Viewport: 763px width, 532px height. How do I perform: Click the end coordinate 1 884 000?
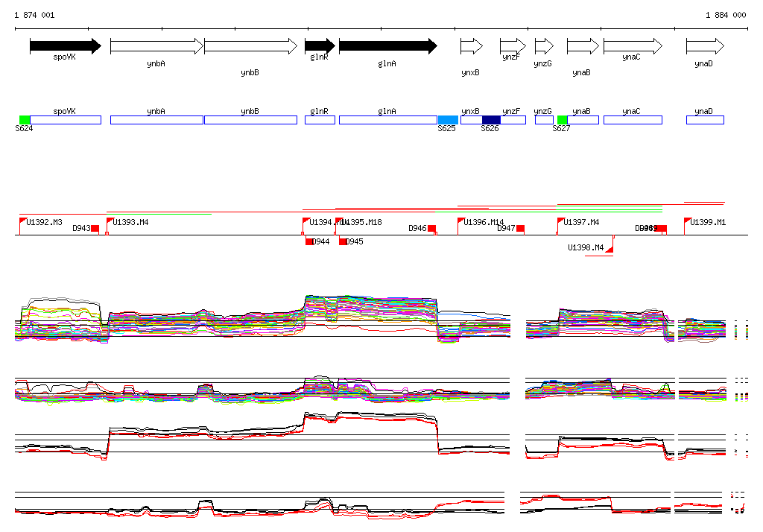[x=726, y=15]
